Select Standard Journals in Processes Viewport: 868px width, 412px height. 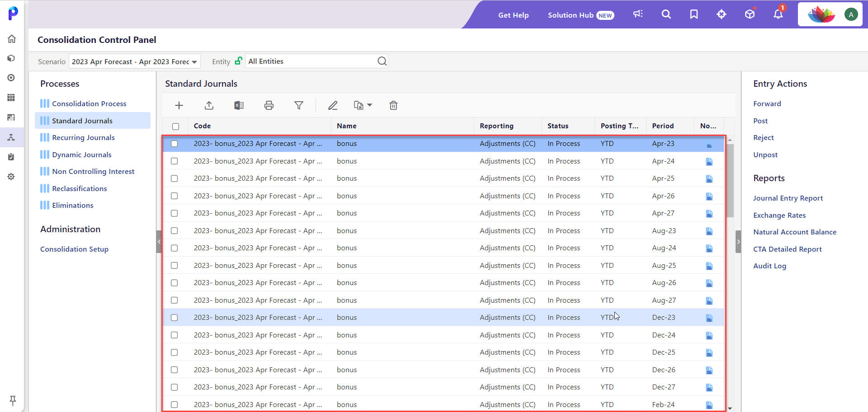(93, 121)
